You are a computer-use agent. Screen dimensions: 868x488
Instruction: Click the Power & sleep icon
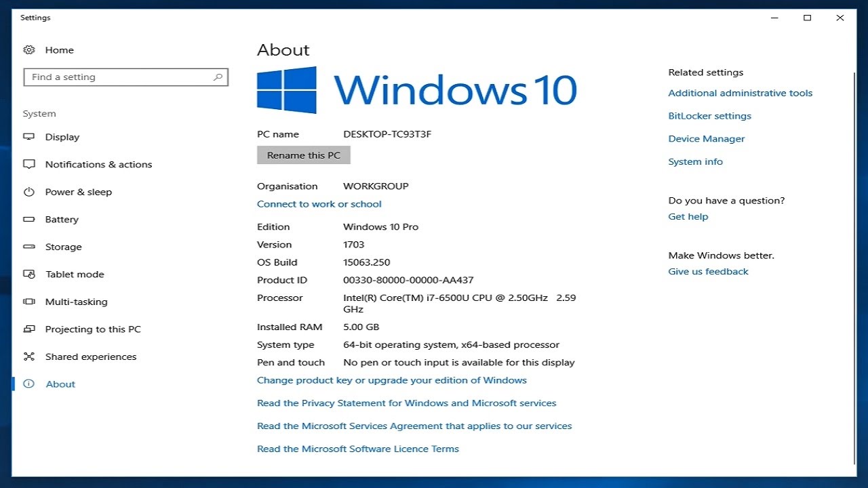(29, 192)
